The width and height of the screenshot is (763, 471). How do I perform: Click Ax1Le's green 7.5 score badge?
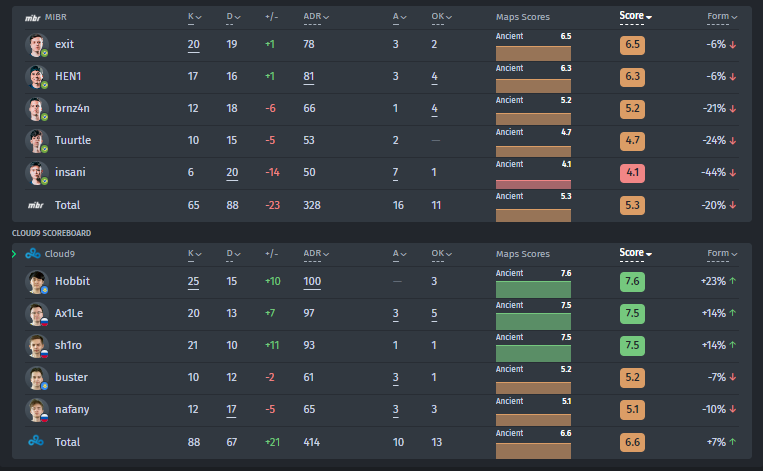pos(632,314)
